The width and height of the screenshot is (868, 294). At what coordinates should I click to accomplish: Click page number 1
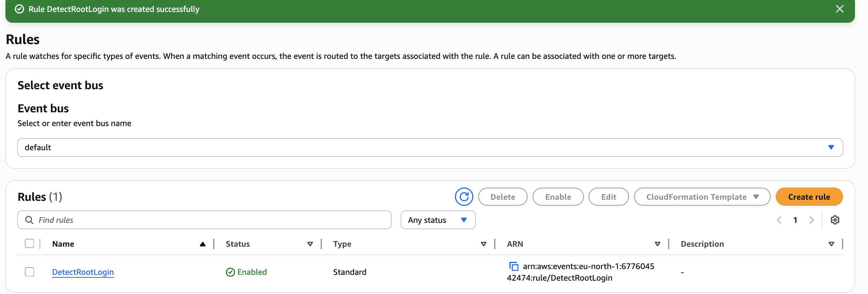pyautogui.click(x=795, y=220)
